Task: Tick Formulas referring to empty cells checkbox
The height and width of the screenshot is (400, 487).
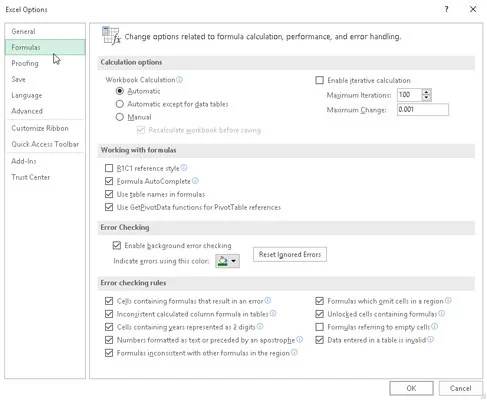Action: [319, 327]
